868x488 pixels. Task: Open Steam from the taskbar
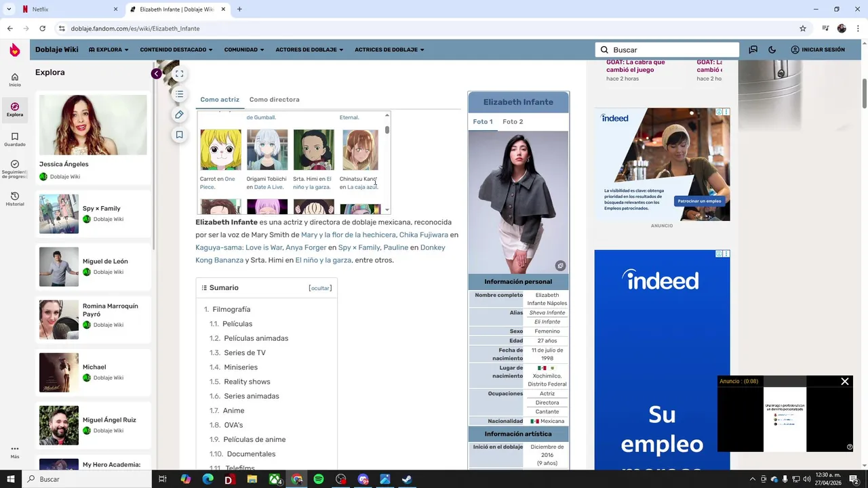[407, 479]
